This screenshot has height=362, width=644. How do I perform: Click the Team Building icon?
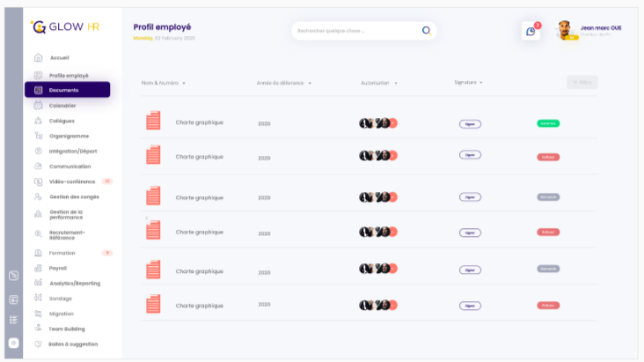tap(38, 329)
